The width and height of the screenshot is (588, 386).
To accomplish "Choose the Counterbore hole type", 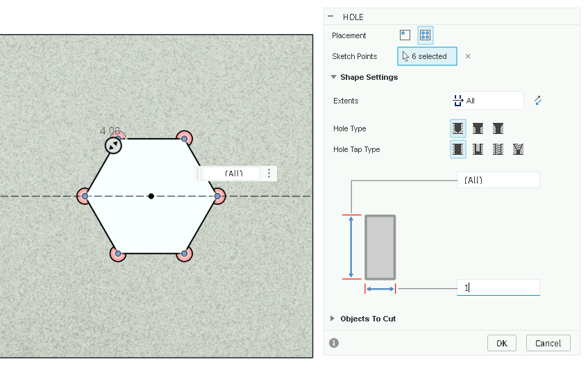I will coord(478,128).
